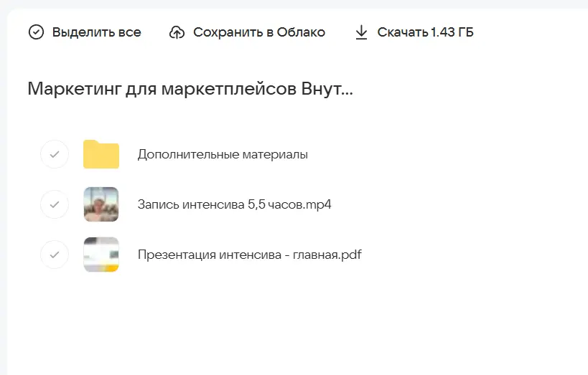Click the .pdf extension in the presentation name
Image resolution: width=588 pixels, height=375 pixels.
[350, 255]
